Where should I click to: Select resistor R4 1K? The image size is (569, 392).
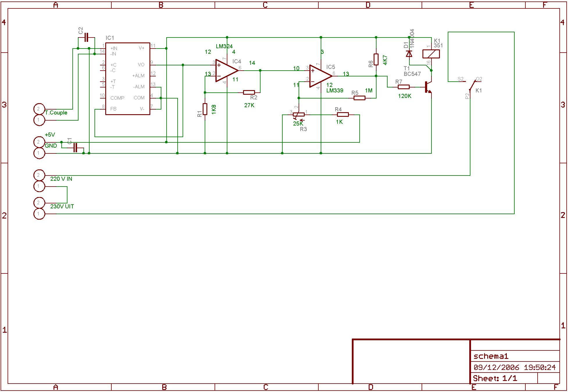tap(343, 115)
